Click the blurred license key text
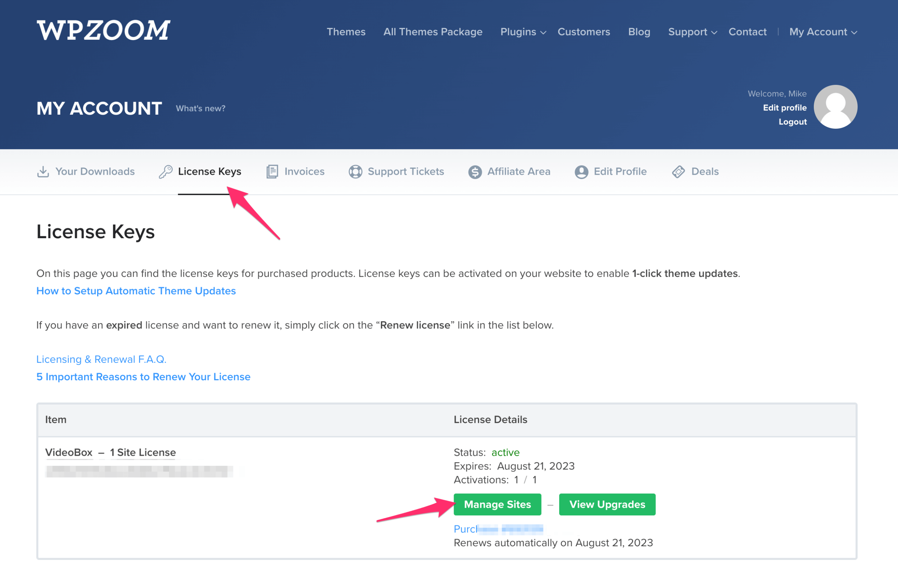The height and width of the screenshot is (588, 898). pyautogui.click(x=139, y=472)
